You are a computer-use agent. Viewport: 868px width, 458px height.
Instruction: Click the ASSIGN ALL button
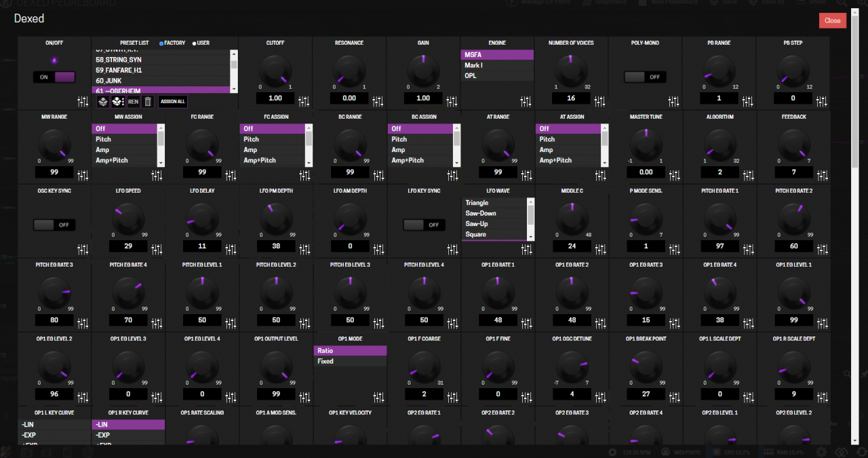[x=172, y=101]
